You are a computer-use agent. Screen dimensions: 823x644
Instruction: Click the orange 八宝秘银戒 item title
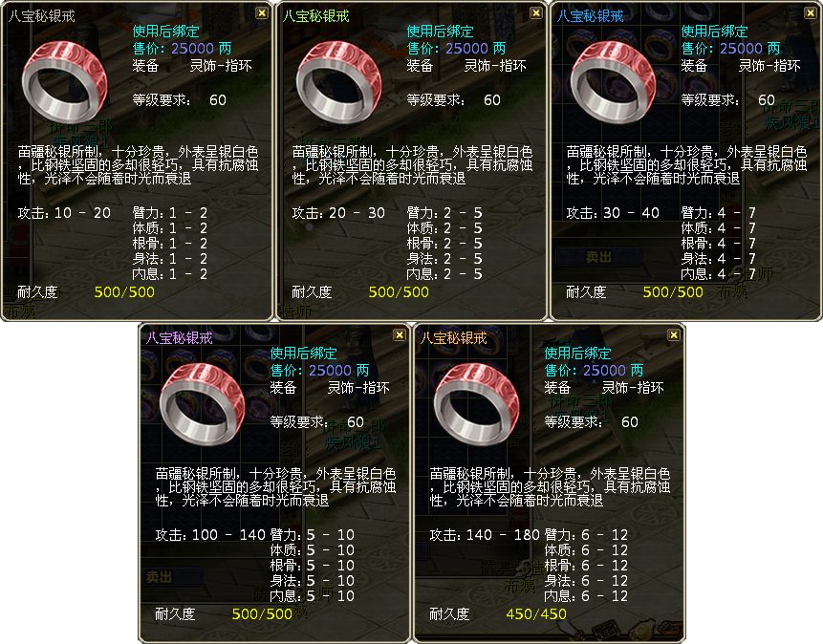click(x=454, y=338)
